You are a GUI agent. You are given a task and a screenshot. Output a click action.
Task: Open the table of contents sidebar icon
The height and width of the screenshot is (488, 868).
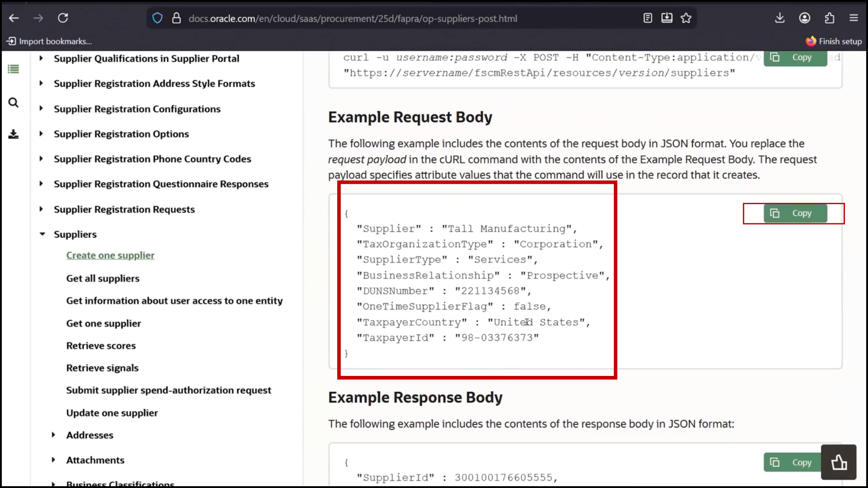coord(14,69)
